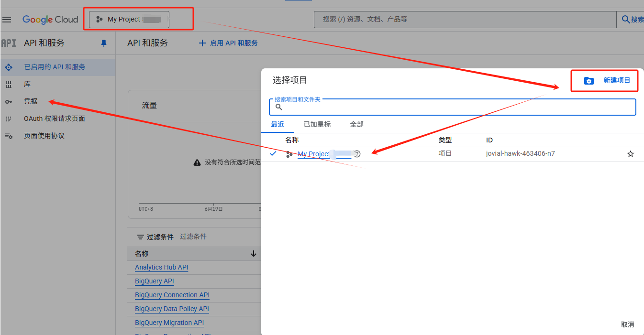Click the 启用 API 和服务 button
This screenshot has height=335, width=644.
click(228, 43)
